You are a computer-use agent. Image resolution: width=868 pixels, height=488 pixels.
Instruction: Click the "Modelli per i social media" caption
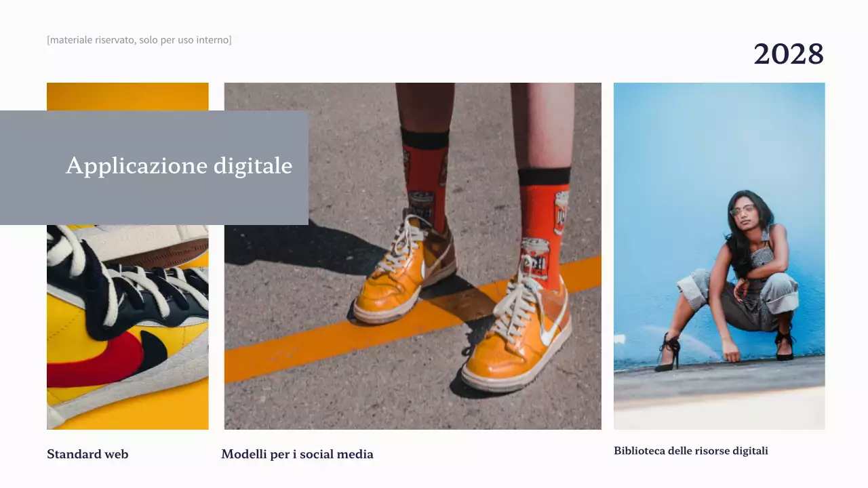click(297, 454)
